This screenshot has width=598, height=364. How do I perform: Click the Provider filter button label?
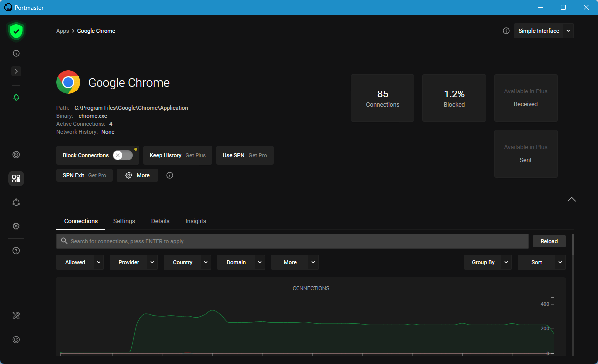128,262
